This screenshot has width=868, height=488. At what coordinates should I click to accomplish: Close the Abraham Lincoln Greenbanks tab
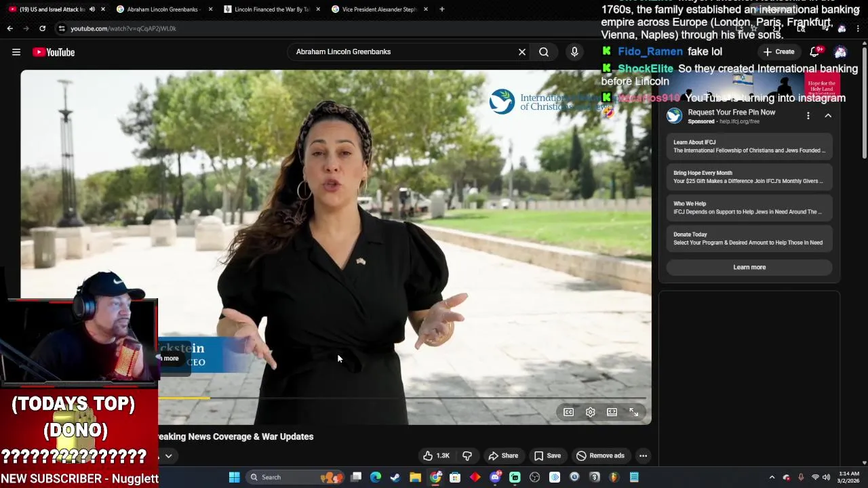click(x=210, y=9)
